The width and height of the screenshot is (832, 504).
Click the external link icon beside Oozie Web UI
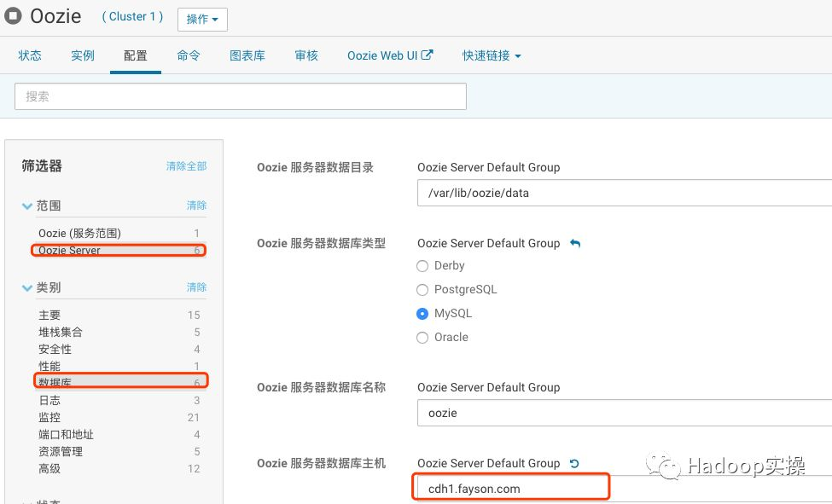point(428,55)
